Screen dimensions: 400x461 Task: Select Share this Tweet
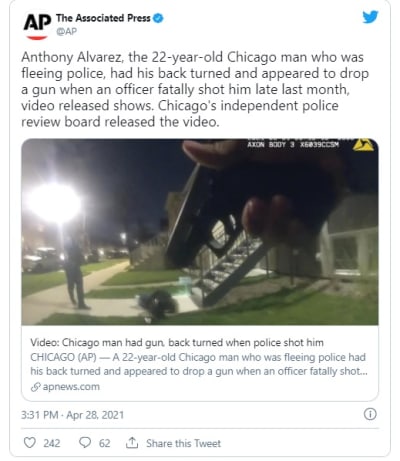tap(183, 443)
